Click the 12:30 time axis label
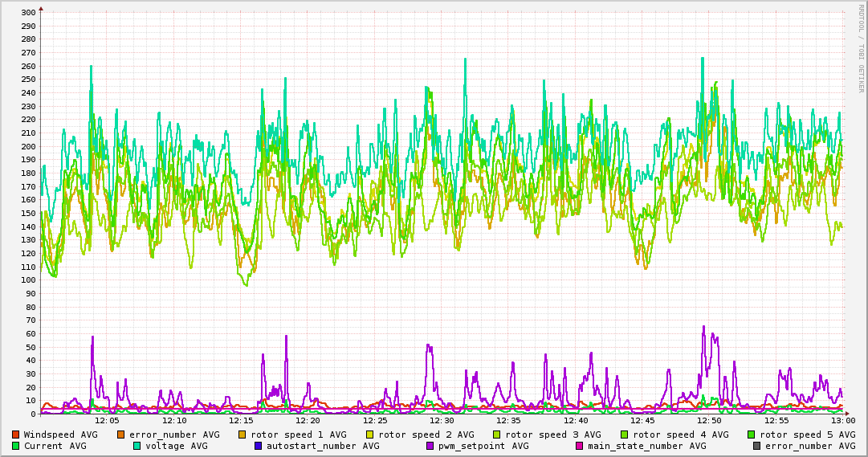Screen dimensions: 868x457 tap(442, 420)
